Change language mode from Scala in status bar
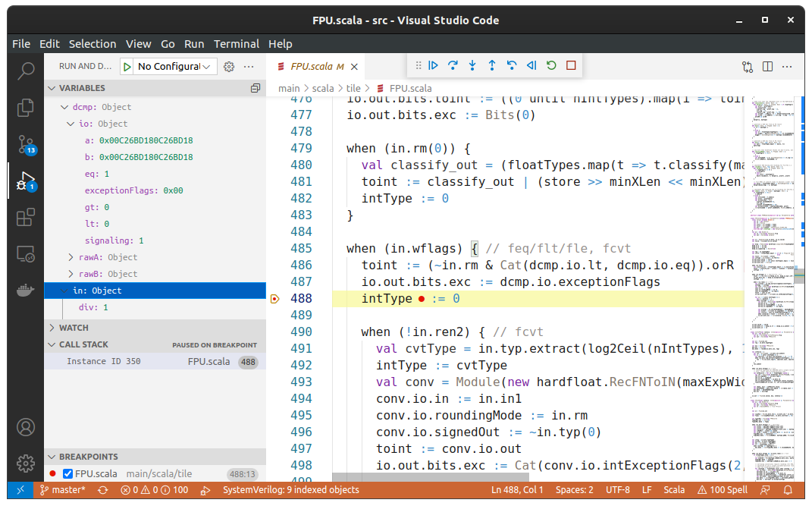This screenshot has width=812, height=506. click(x=673, y=490)
